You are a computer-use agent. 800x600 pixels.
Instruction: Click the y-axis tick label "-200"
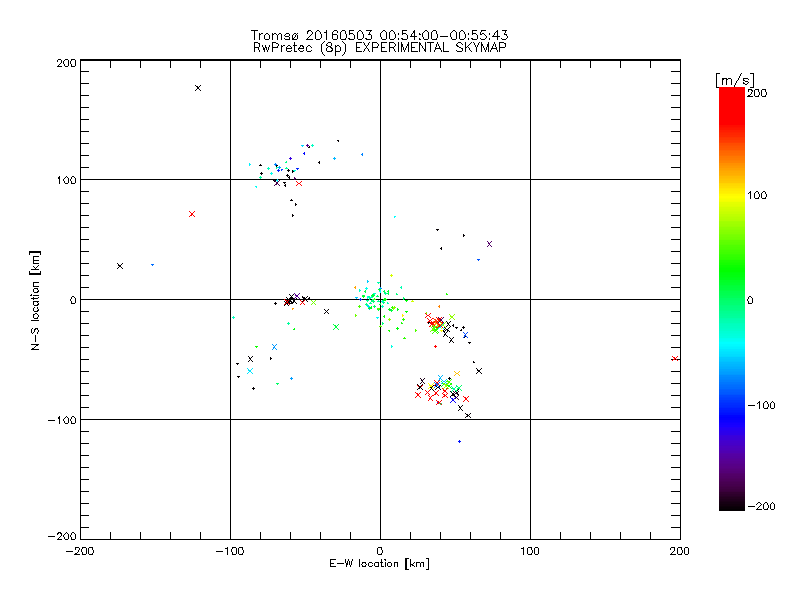(x=62, y=536)
